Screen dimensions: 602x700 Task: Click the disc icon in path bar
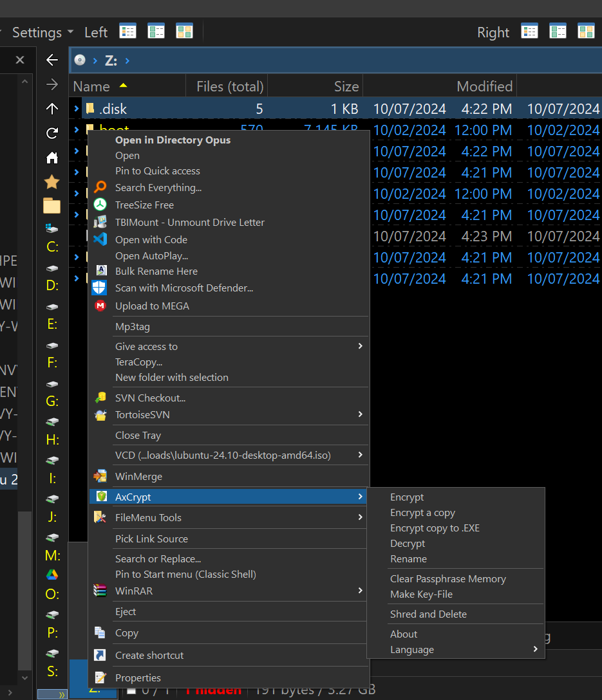point(80,60)
